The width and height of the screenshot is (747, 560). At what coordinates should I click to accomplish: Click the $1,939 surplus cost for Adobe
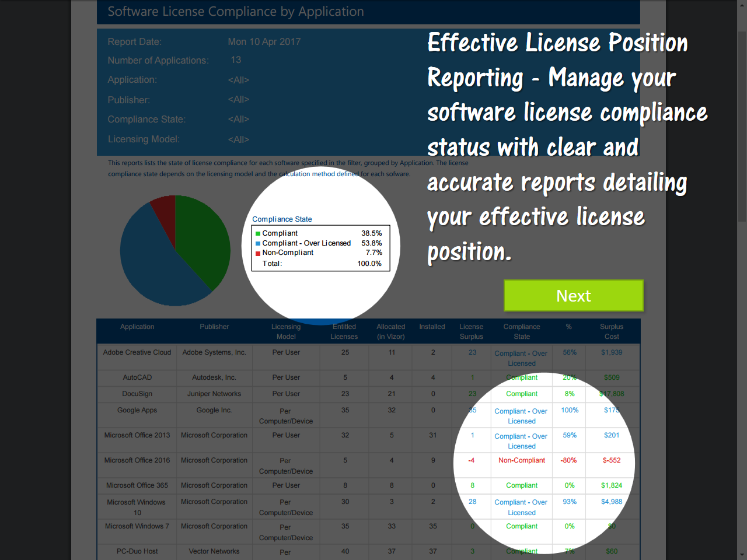(612, 352)
